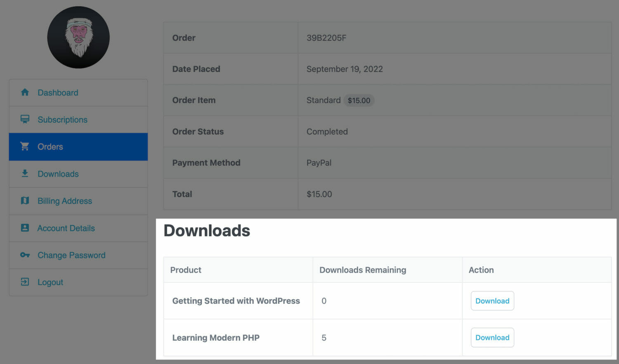This screenshot has height=364, width=619.
Task: Click the Payment Method label
Action: (206, 163)
